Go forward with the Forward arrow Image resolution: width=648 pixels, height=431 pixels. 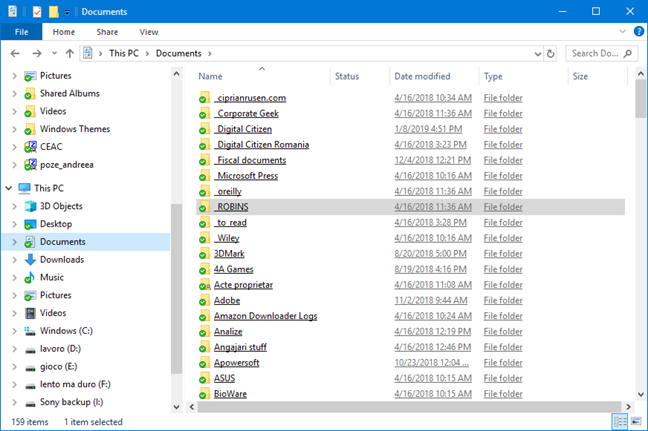[37, 53]
